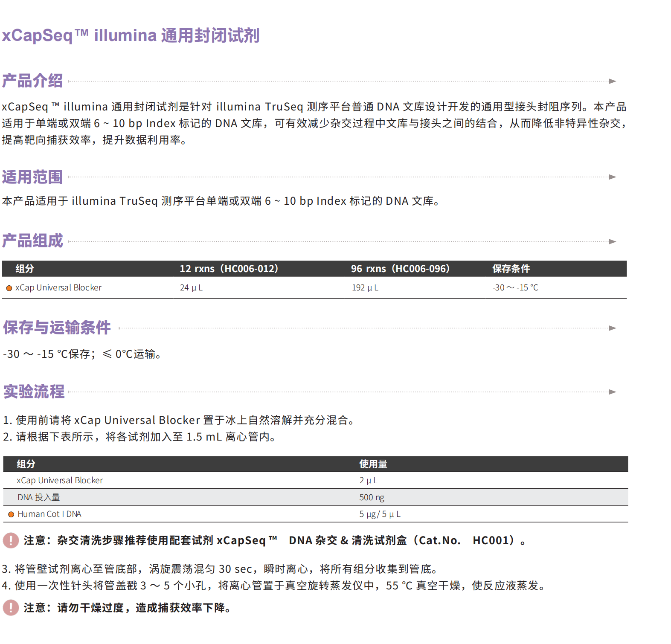671x644 pixels.
Task: Click storage text '-30 ~ -15 °C保存；≤ 0°C运输。'
Action: 83,354
